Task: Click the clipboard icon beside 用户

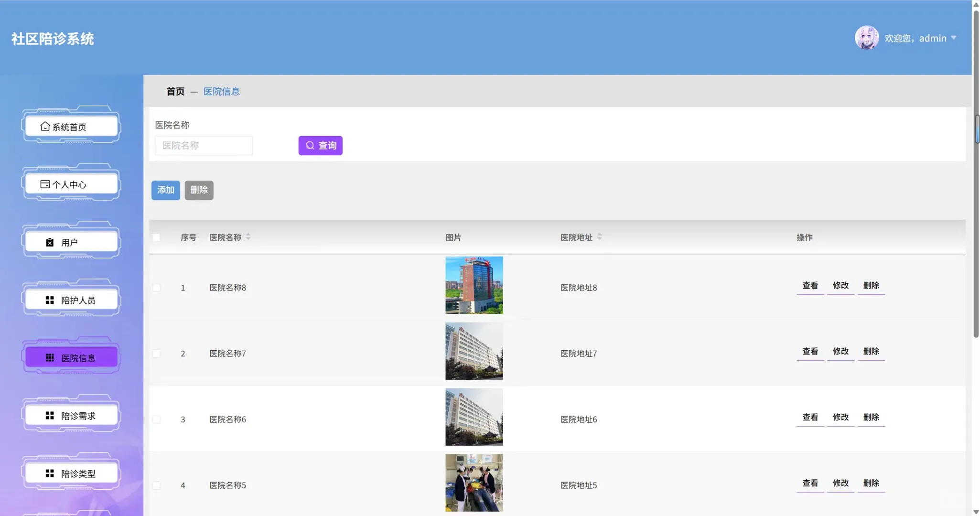Action: pyautogui.click(x=50, y=242)
